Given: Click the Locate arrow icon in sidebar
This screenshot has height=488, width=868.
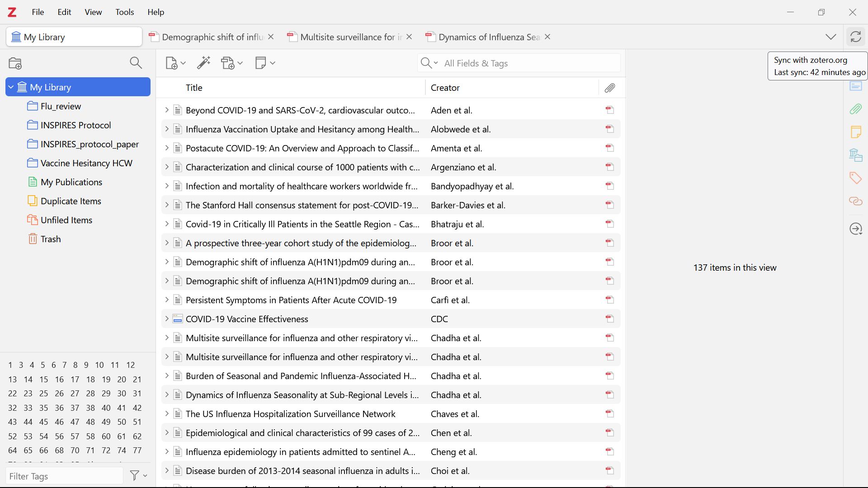Looking at the screenshot, I should (x=855, y=229).
